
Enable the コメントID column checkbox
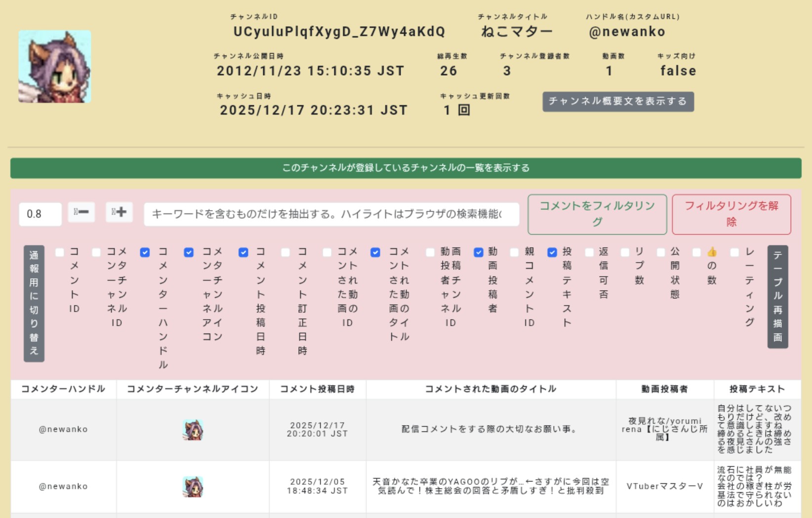[60, 253]
